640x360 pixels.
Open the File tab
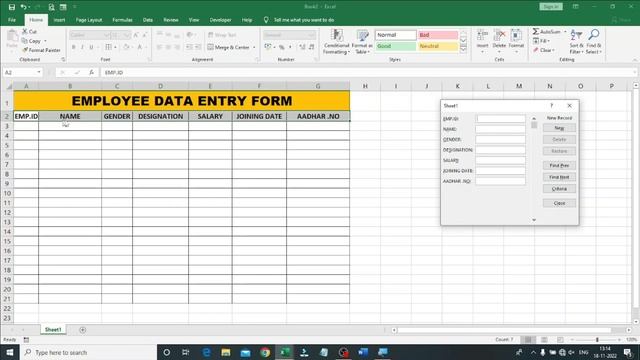coord(12,20)
